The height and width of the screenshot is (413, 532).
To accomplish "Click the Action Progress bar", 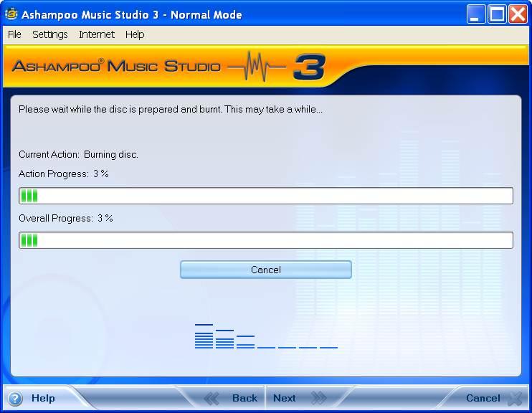I will [x=265, y=196].
